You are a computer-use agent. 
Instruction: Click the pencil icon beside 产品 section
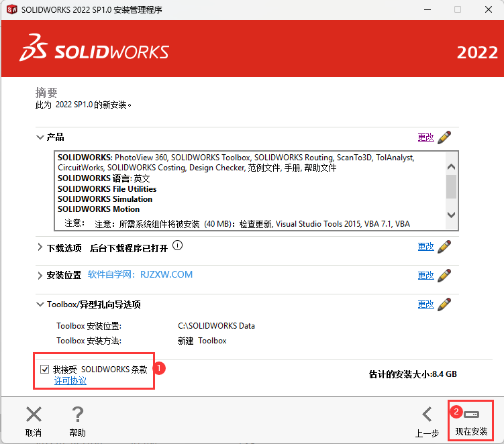point(444,137)
